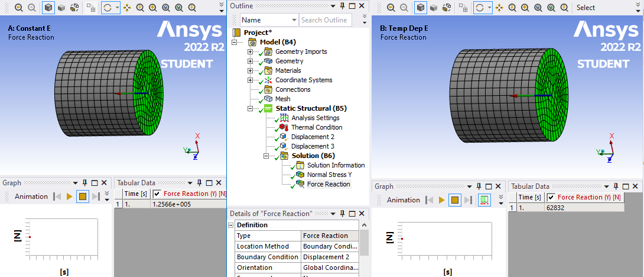Viewport: 644px width, 277px height.
Task: Expand the Geometry Imports tree node
Action: point(250,51)
